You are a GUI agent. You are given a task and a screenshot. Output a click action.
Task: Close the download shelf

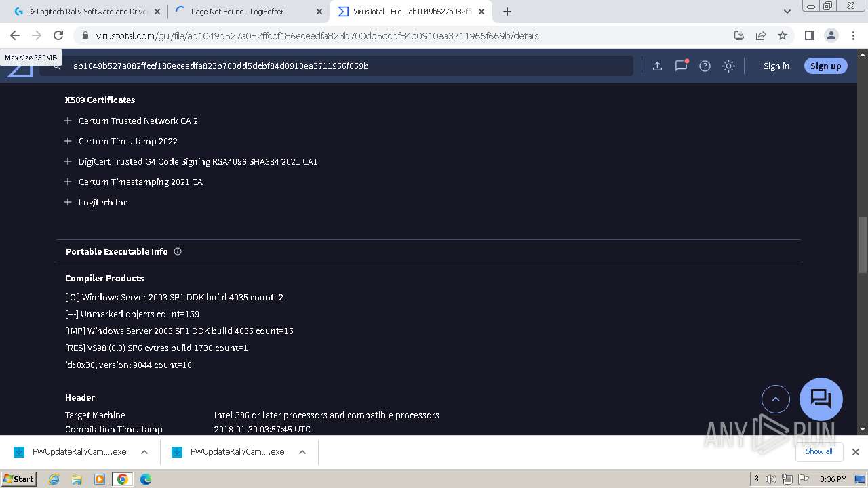point(856,452)
